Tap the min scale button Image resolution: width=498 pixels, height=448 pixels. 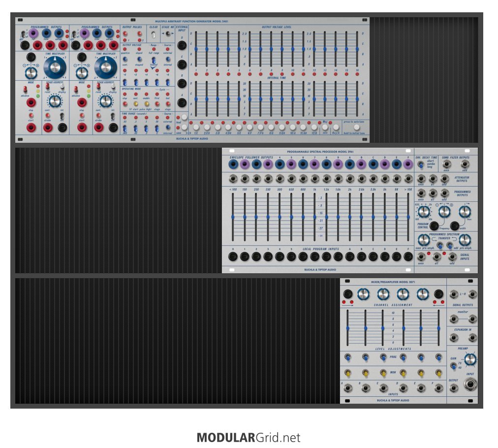point(325,128)
